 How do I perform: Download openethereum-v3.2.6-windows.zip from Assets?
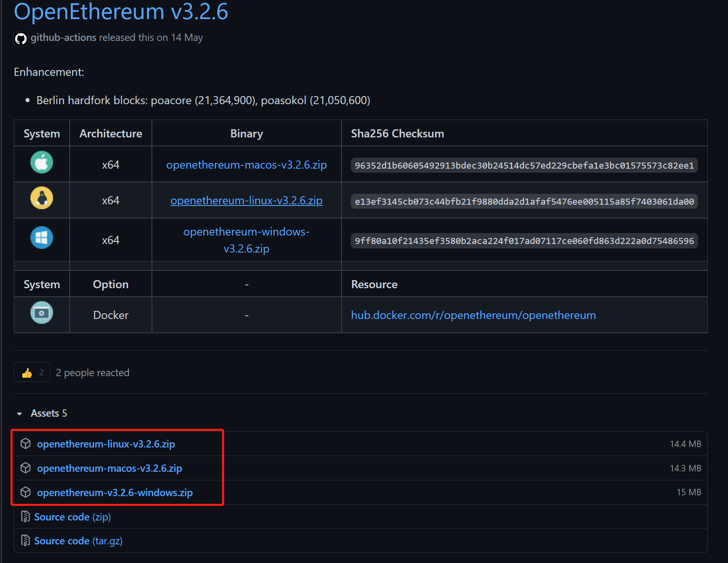click(115, 492)
